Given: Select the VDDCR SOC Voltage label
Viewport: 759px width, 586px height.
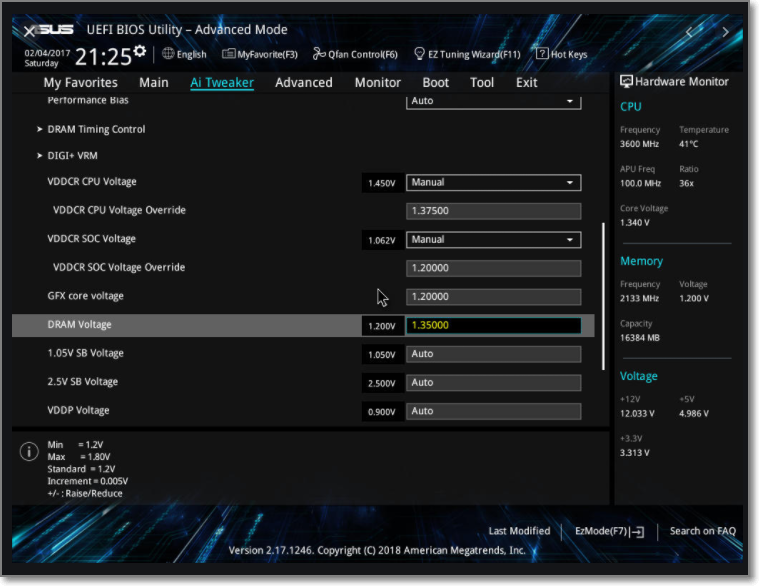Looking at the screenshot, I should 91,239.
